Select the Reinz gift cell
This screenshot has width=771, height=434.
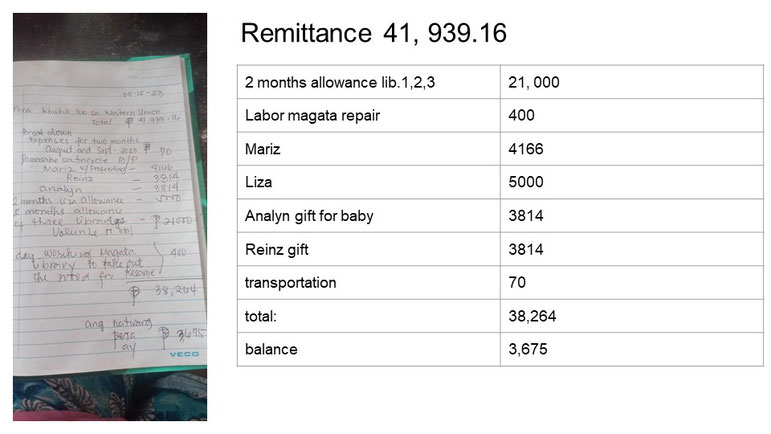coord(369,249)
